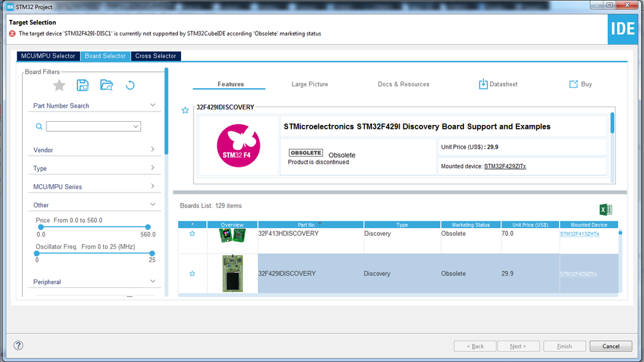Switch to the MCU/MPU Selector tab
This screenshot has height=362, width=644.
48,56
